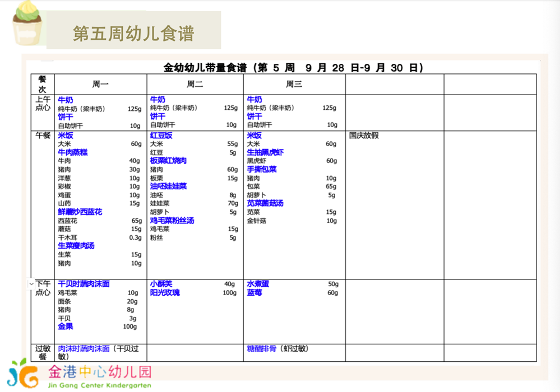Viewport: 560px width, 392px height.
Task: Click the 周一 column header
Action: [100, 84]
